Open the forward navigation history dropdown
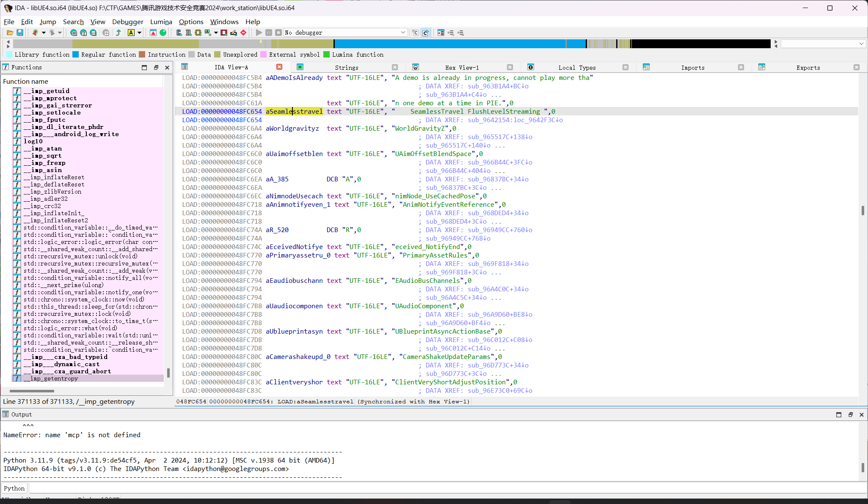This screenshot has width=868, height=504. click(60, 33)
